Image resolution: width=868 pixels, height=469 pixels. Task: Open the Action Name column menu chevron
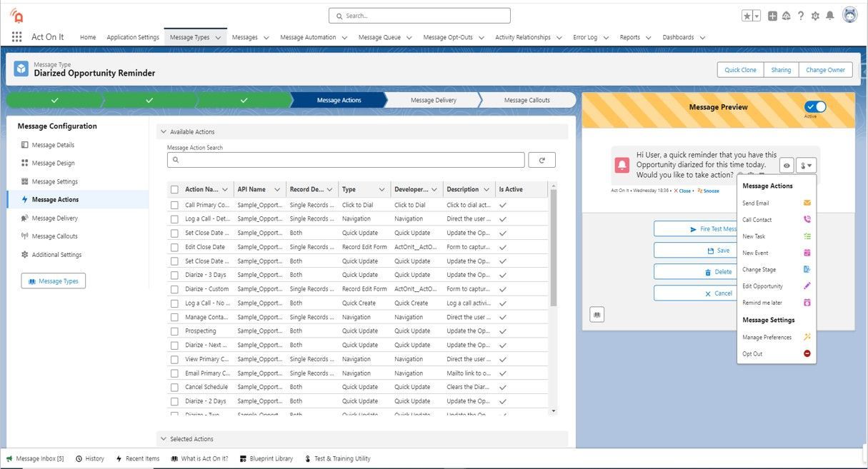pyautogui.click(x=225, y=190)
